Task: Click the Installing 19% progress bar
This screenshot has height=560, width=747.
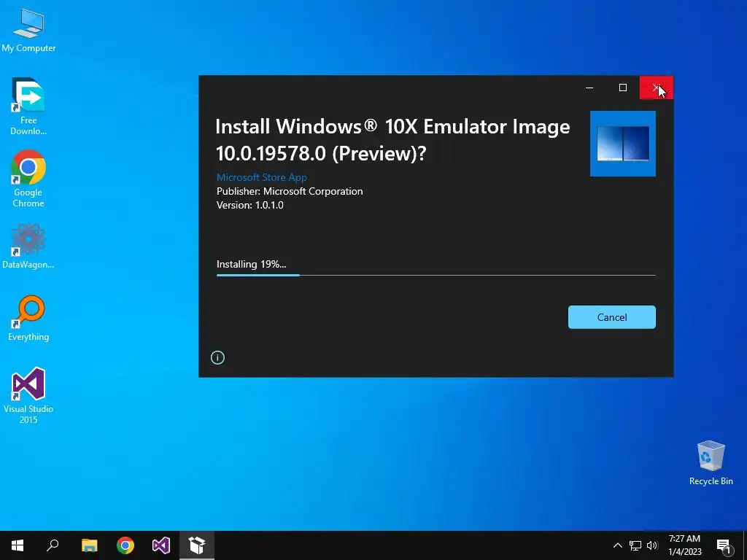Action: 436,275
